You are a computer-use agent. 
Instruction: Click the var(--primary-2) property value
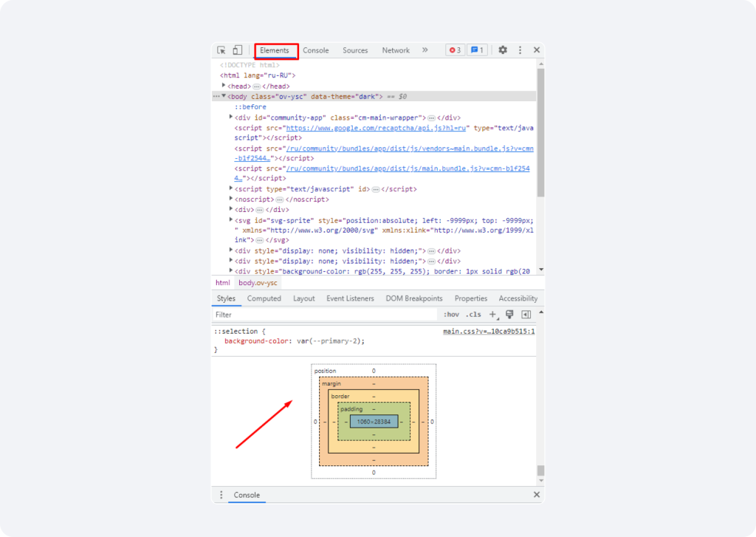pyautogui.click(x=329, y=341)
